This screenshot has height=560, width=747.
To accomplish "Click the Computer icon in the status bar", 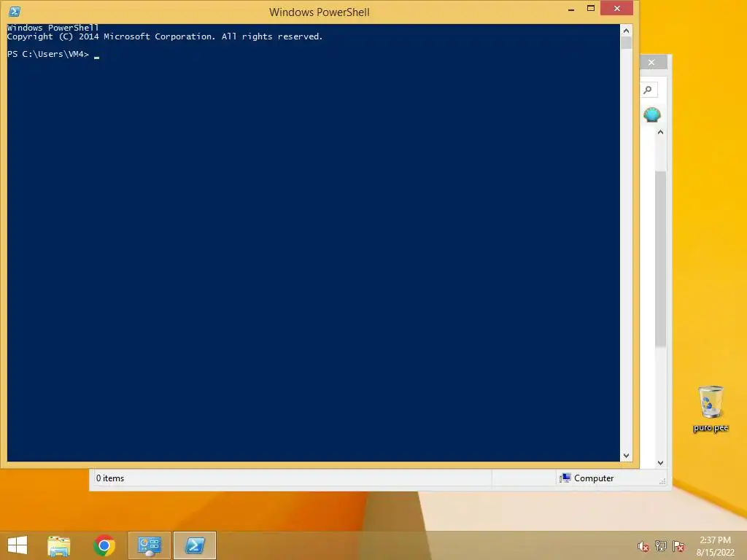I will click(565, 478).
